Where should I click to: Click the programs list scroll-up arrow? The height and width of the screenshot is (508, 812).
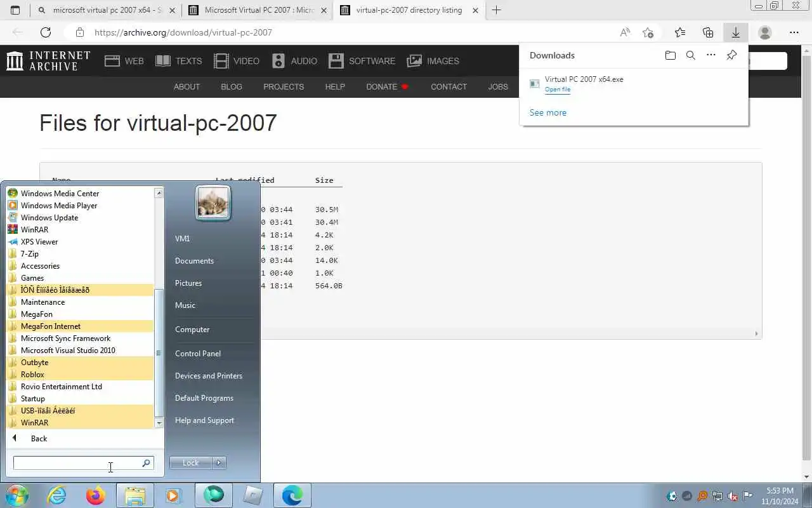[x=159, y=192]
